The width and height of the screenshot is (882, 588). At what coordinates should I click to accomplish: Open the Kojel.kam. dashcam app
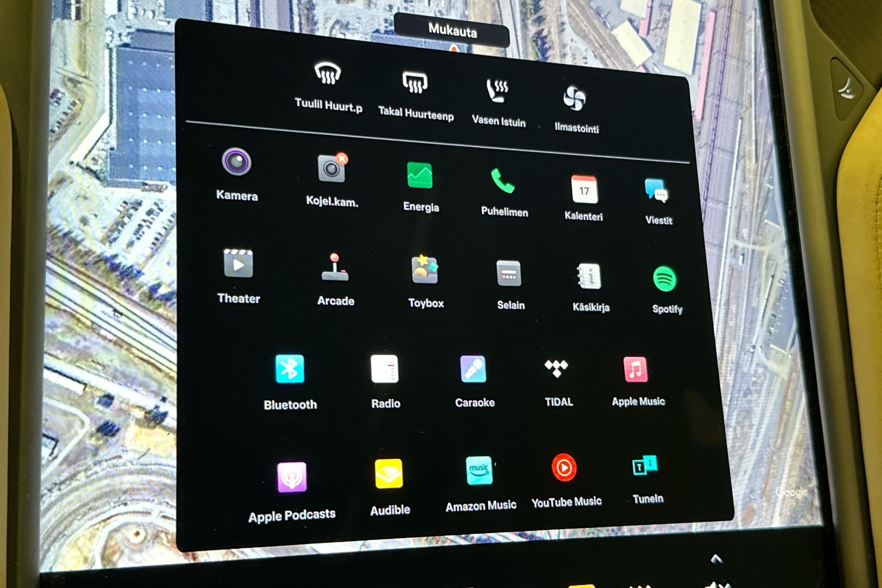332,180
